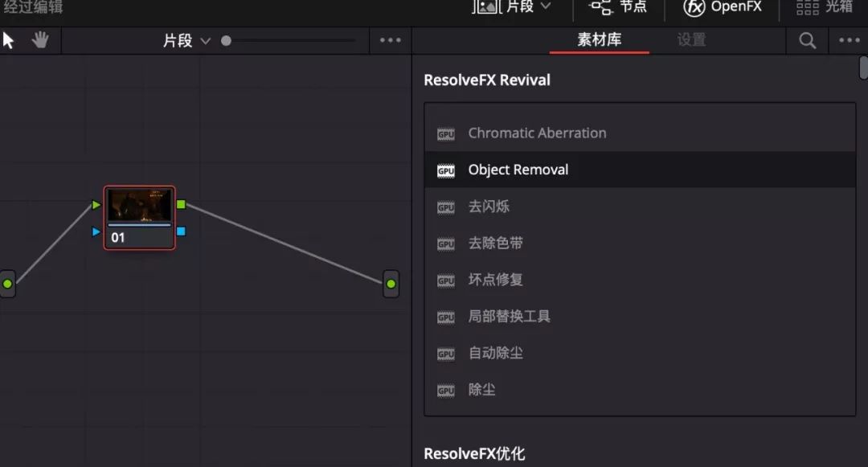The width and height of the screenshot is (868, 467).
Task: Pick the 局部替换工具 patch replacer
Action: pyautogui.click(x=640, y=316)
